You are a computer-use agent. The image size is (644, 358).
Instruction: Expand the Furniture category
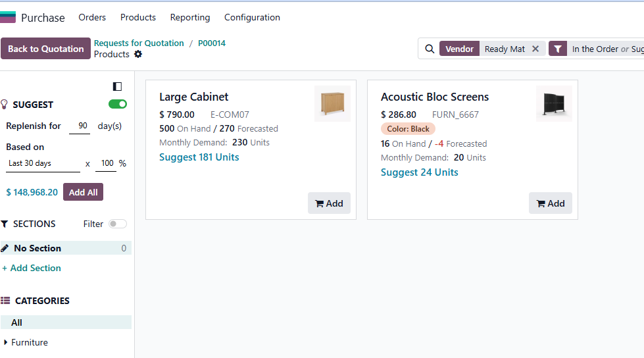[x=5, y=342]
